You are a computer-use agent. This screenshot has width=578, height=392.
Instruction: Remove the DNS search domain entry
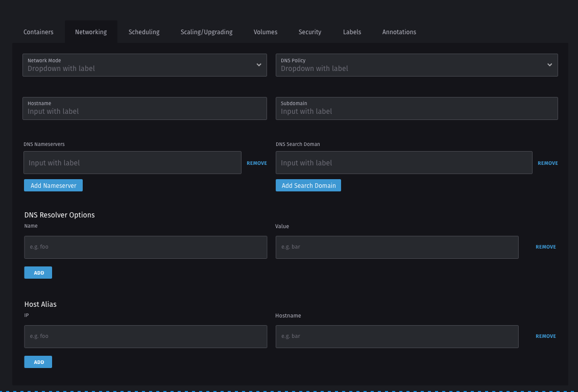[x=547, y=163]
